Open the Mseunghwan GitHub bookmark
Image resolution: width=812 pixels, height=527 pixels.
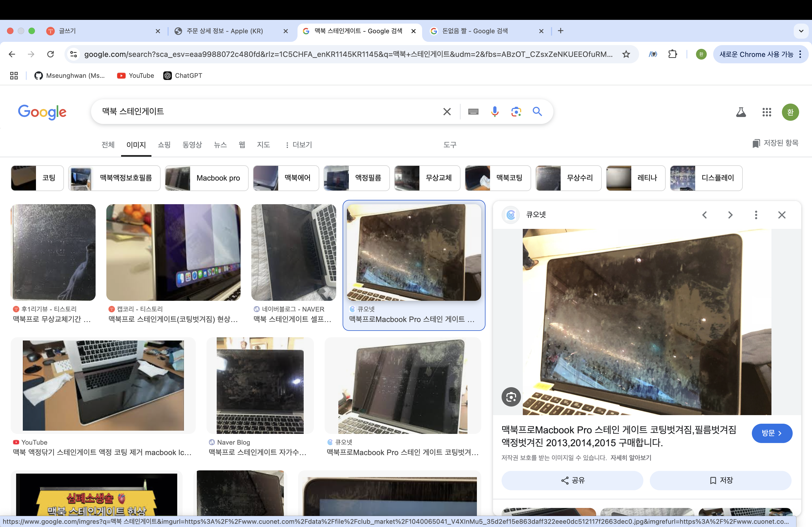pyautogui.click(x=70, y=76)
